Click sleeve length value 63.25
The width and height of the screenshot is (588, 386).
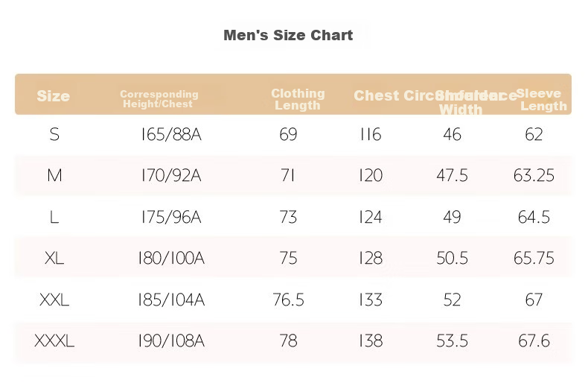534,175
